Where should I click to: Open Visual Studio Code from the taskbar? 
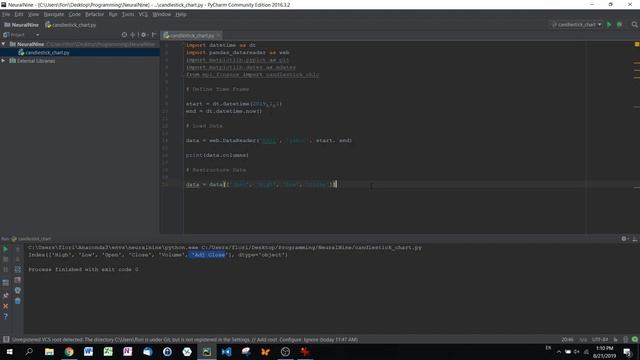coord(226,351)
